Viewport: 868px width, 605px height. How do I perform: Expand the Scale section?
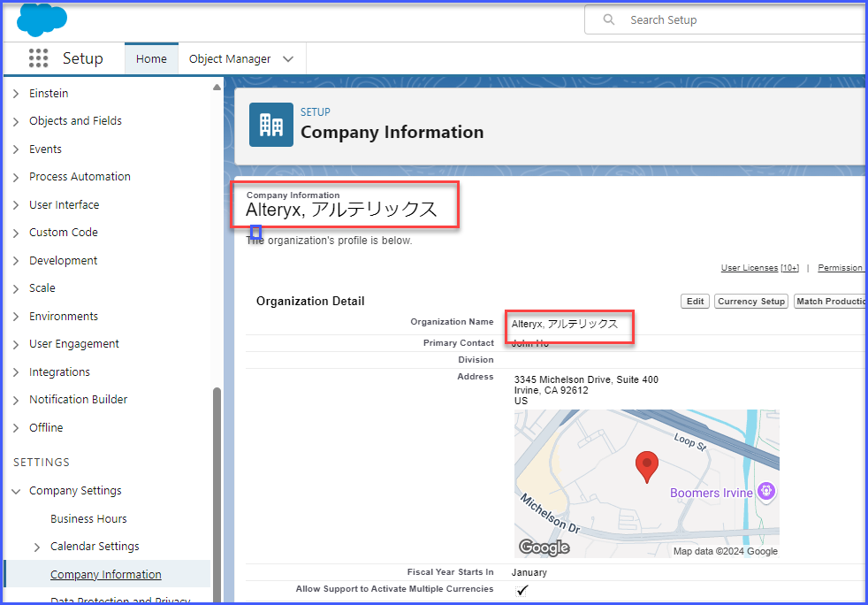16,288
